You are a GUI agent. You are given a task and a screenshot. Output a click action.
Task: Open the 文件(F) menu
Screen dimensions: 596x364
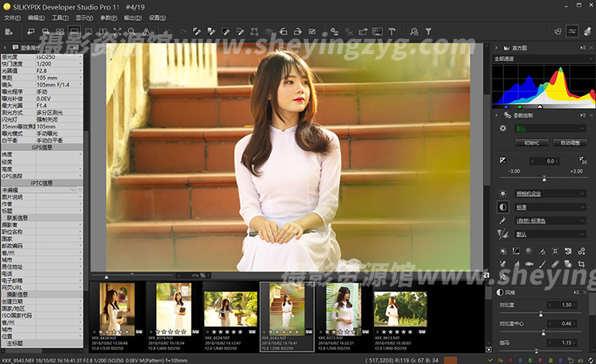point(12,17)
